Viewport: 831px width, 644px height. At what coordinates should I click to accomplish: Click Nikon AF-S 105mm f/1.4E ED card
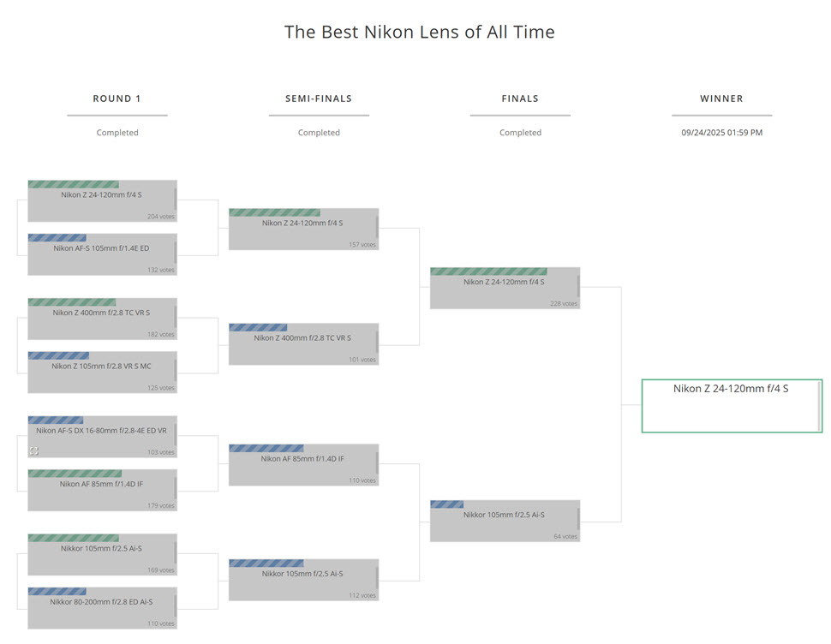[102, 254]
